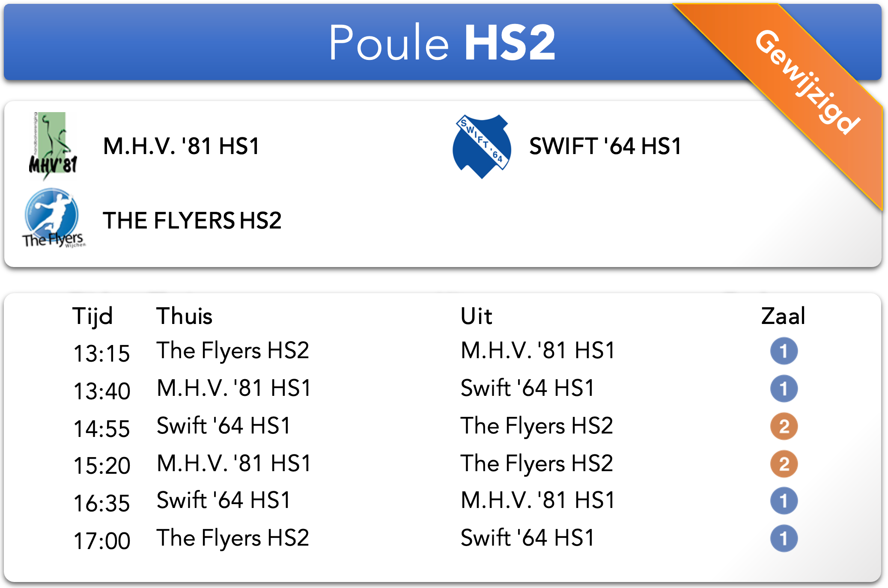Screen dimensions: 888x588
Task: Select the orange Zaal 2 badge at 14:55
Action: pyautogui.click(x=784, y=426)
